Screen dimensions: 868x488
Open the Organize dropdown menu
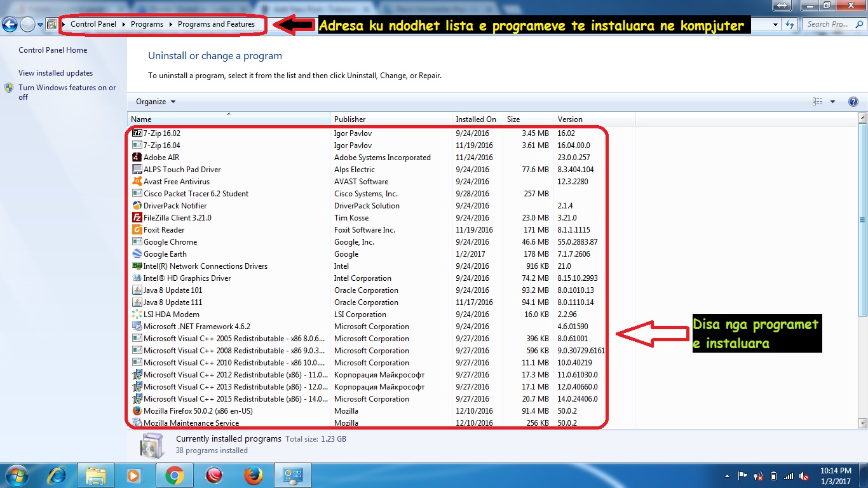click(x=156, y=102)
